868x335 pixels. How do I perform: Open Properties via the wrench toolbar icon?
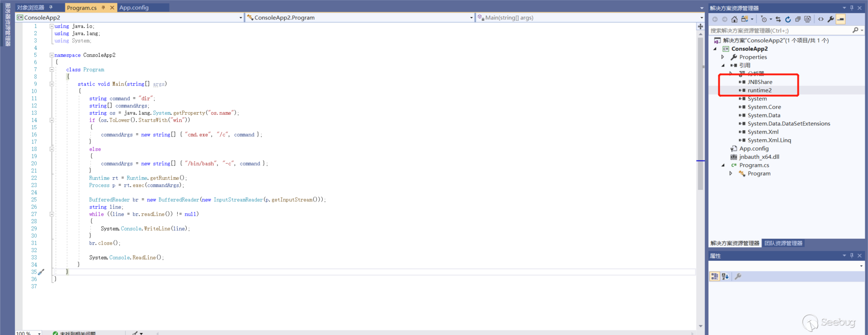(x=830, y=19)
